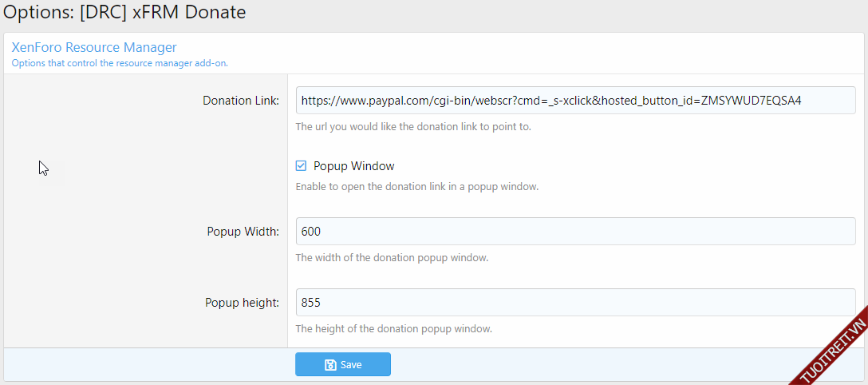Click into the Popup height field
Screen dimensions: 868x385
[x=574, y=303]
